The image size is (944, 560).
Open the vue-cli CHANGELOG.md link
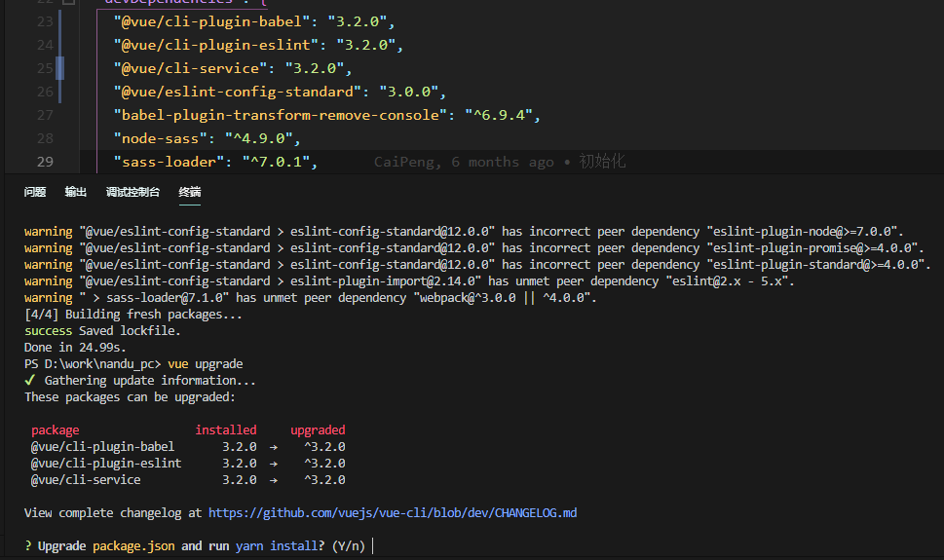(x=393, y=513)
